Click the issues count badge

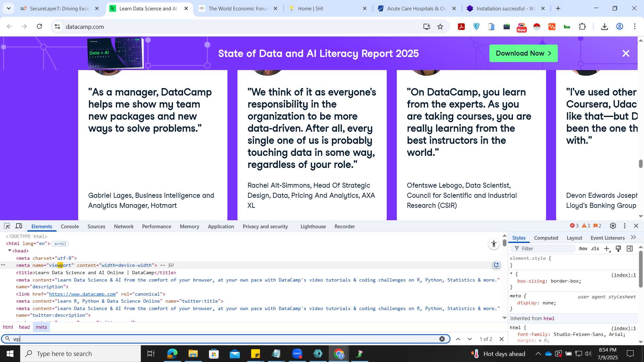click(597, 226)
